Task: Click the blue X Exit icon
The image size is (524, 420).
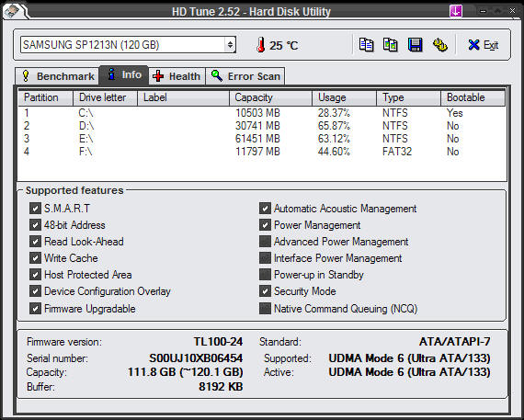Action: 473,45
